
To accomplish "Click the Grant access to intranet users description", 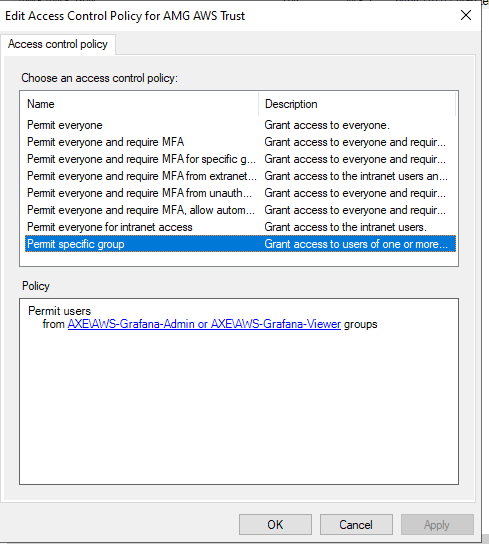I will pyautogui.click(x=345, y=227).
